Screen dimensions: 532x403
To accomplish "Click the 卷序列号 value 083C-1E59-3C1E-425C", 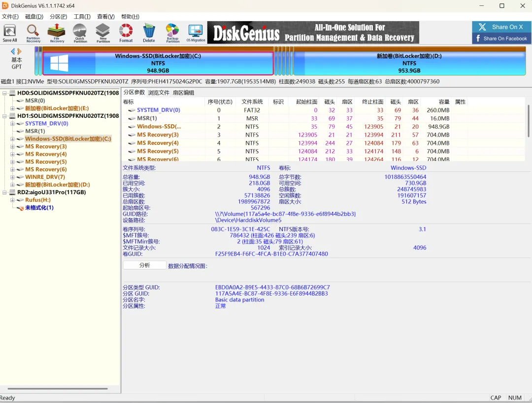I will (240, 229).
